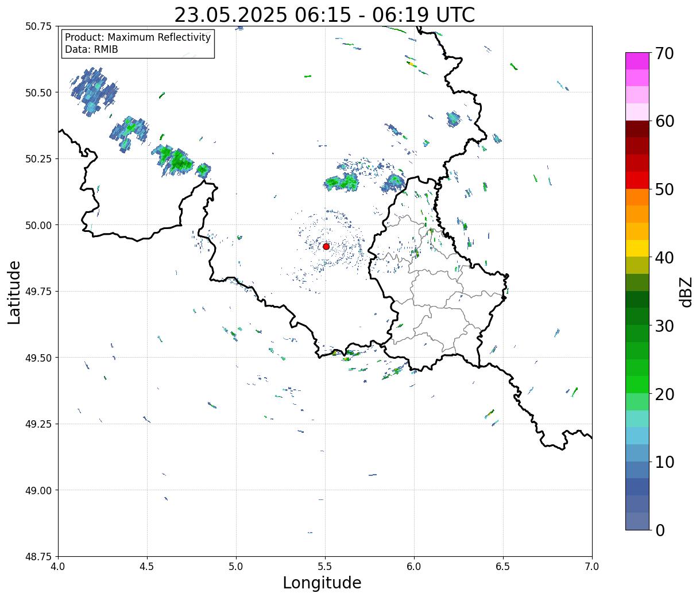This screenshot has height=597, width=700.
Task: Click the 20 tick label on the colorbar
Action: click(664, 394)
